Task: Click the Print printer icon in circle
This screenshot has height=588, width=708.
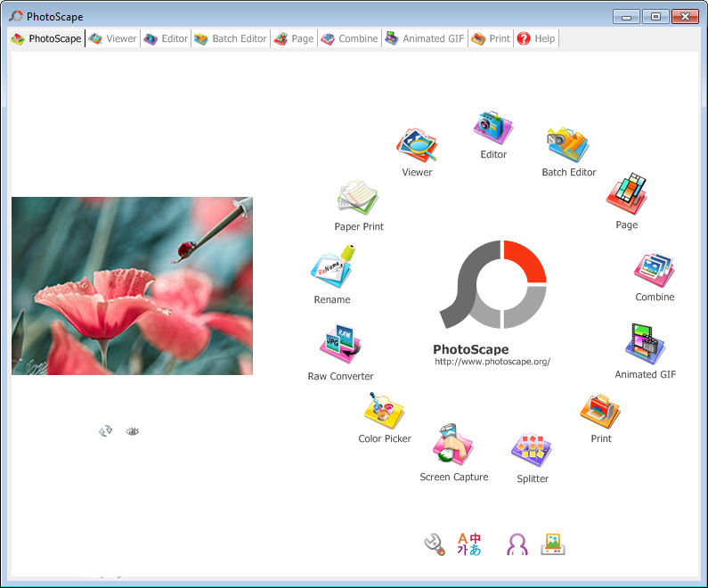Action: point(600,411)
